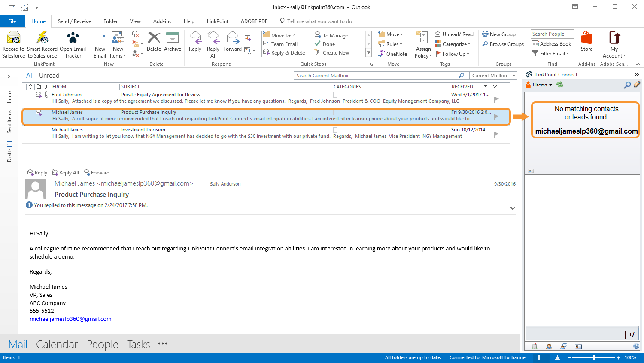Send selected email to OneNote
The image size is (644, 363).
click(x=392, y=54)
